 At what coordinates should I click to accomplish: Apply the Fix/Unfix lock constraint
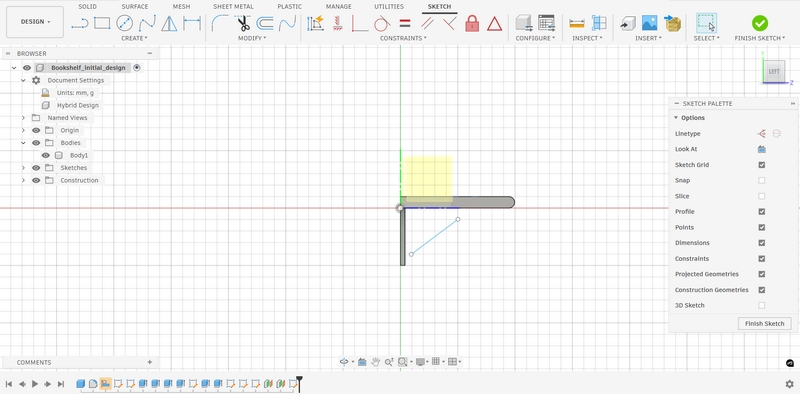click(472, 23)
